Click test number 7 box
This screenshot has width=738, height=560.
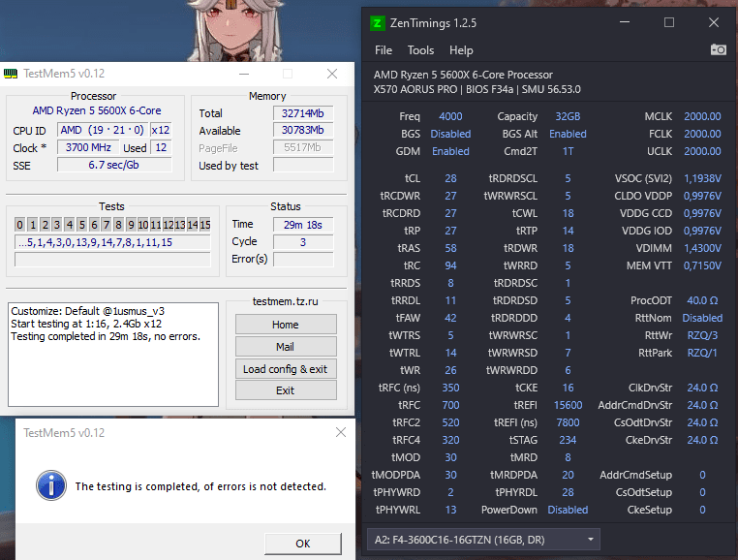(x=107, y=225)
